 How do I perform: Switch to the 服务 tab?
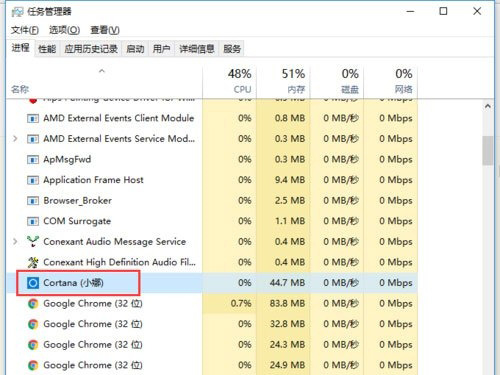pyautogui.click(x=232, y=49)
